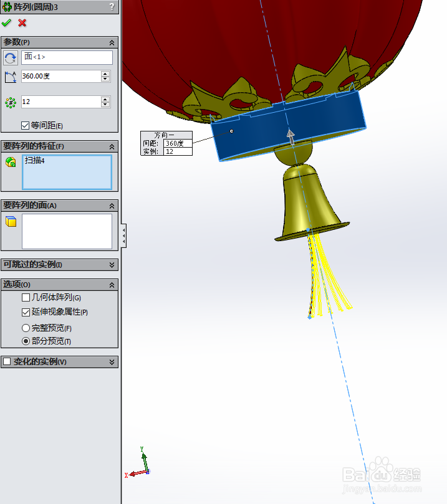This screenshot has width=447, height=504.
Task: Click the 间距 360度 callout field
Action: tap(178, 143)
